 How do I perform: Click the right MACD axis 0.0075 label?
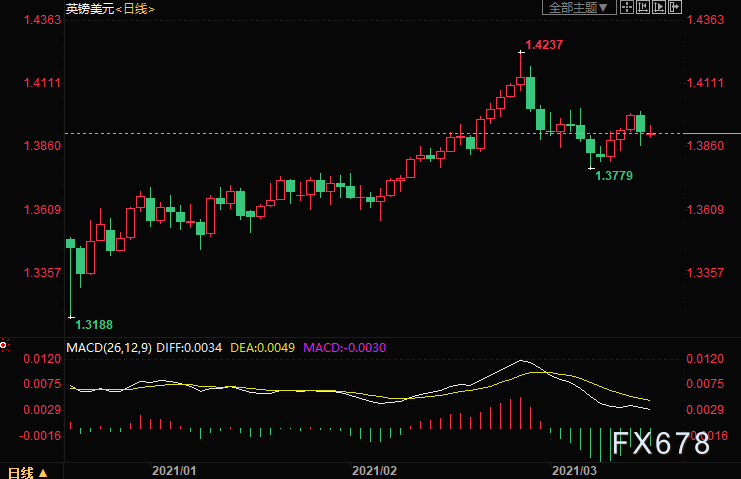tap(705, 384)
